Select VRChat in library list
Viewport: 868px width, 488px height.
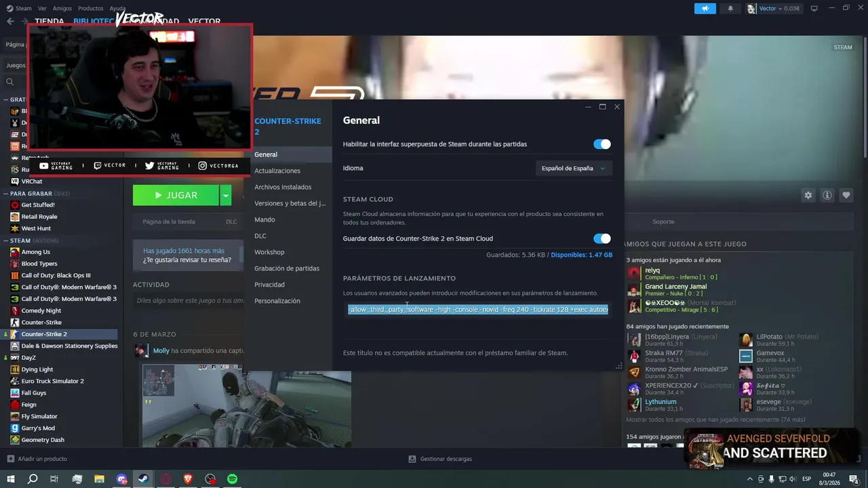coord(32,182)
